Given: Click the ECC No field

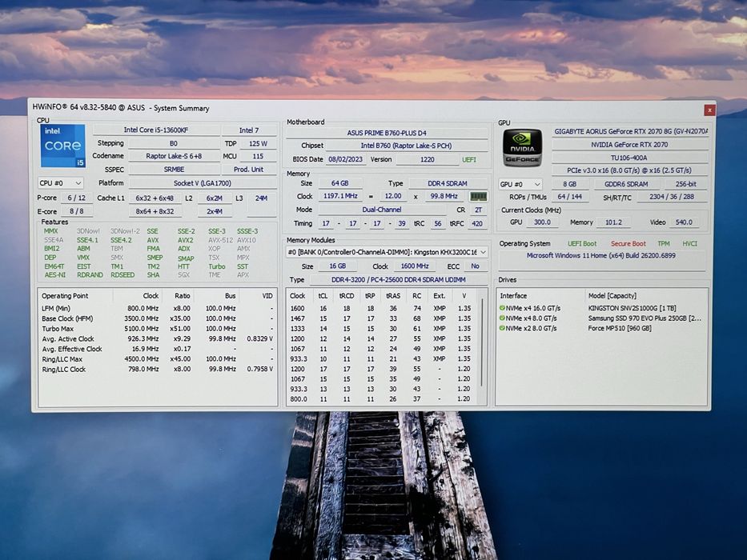Looking at the screenshot, I should [475, 266].
